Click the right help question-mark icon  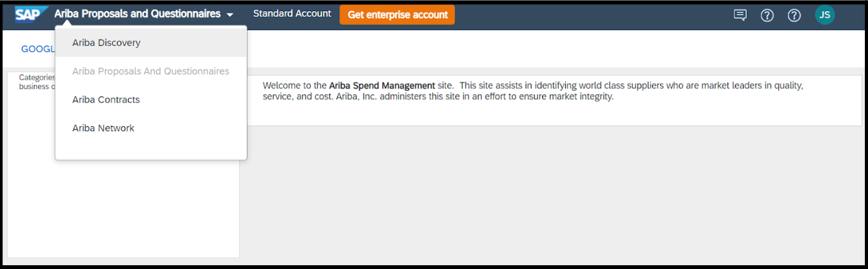[794, 15]
